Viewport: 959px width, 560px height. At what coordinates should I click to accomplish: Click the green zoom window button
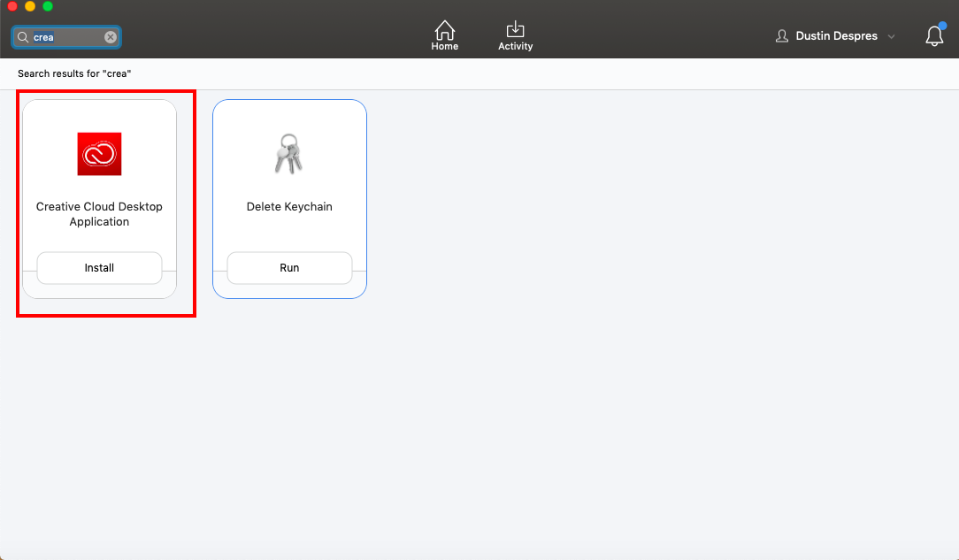click(x=48, y=6)
